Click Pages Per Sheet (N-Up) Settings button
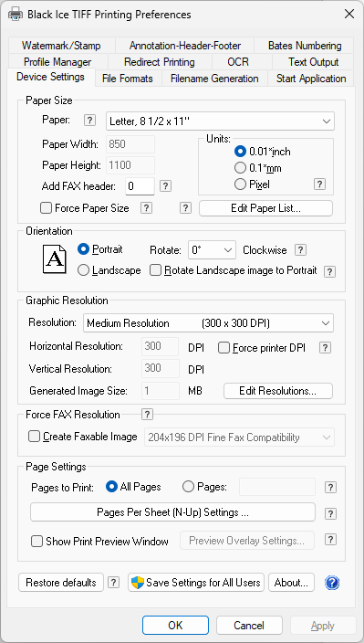Screen dimensions: 364x643 pos(172,512)
